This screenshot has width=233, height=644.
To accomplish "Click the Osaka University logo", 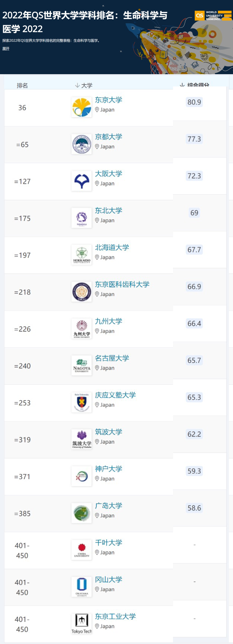I will (82, 181).
